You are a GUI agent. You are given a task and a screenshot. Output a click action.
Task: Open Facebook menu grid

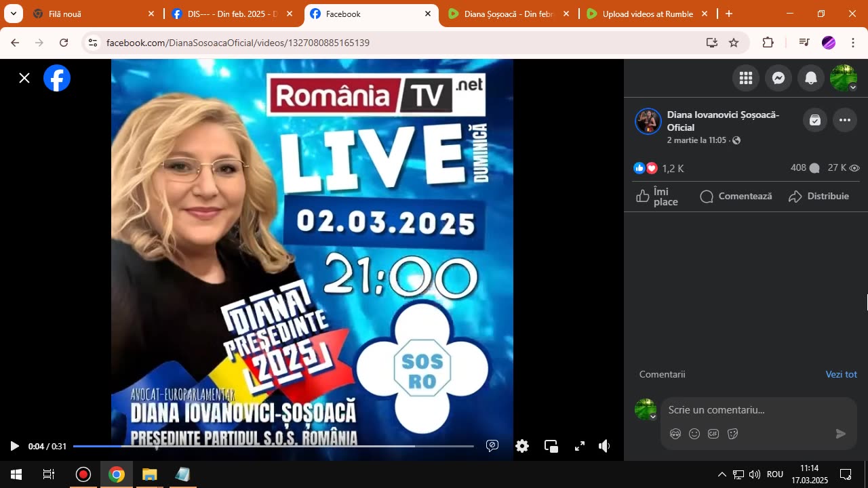(x=746, y=78)
